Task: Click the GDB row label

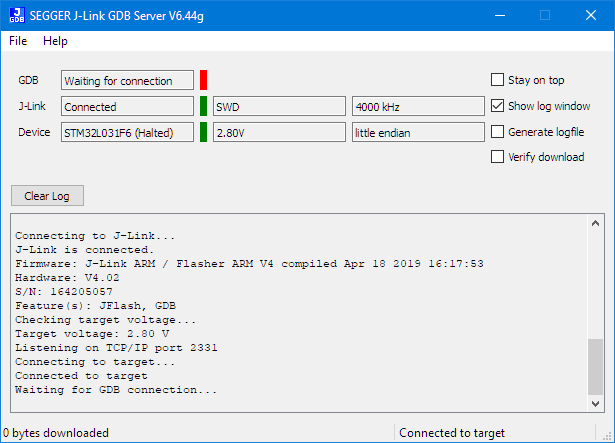Action: point(28,80)
